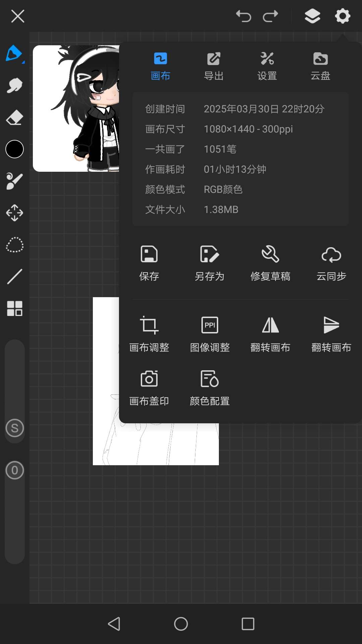This screenshot has height=644, width=362.
Task: Select the line ruler tool
Action: tap(14, 276)
